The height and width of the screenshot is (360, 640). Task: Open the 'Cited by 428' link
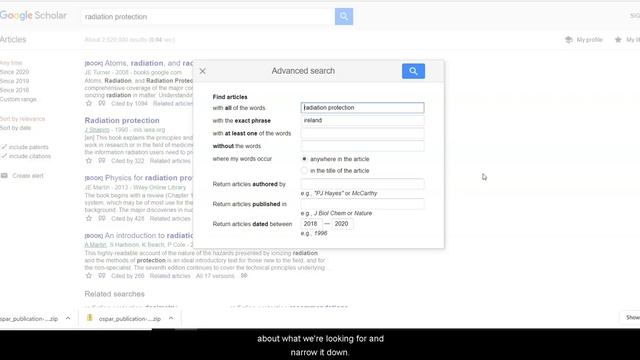click(128, 219)
